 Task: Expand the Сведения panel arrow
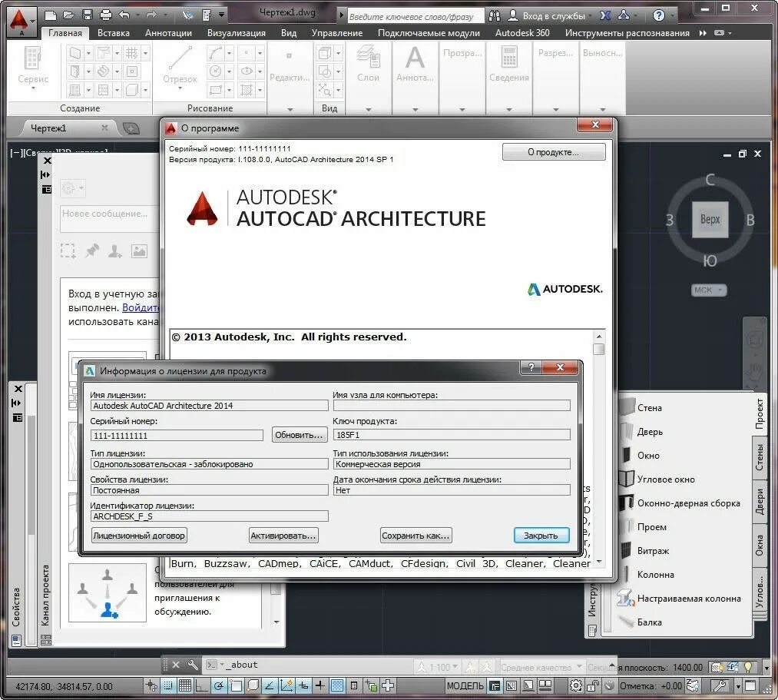(509, 109)
